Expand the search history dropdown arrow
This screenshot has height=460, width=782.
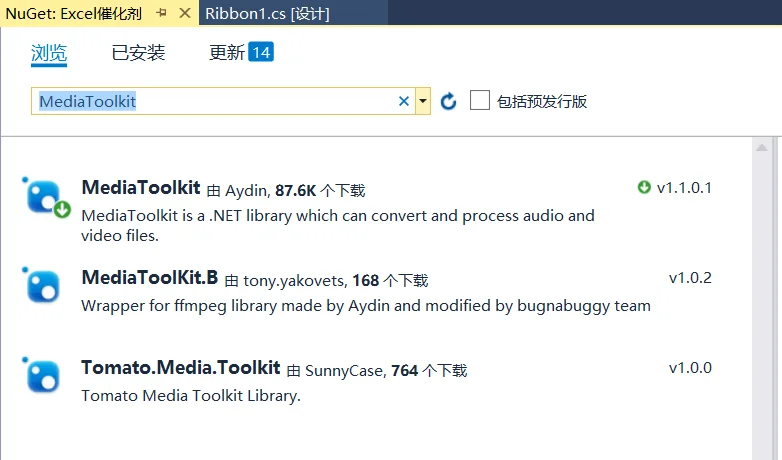point(423,101)
